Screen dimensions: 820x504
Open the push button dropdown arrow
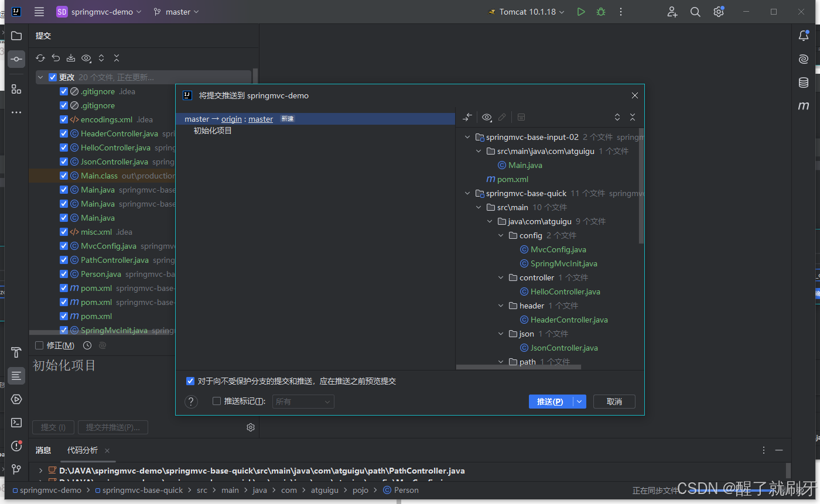[x=579, y=402]
